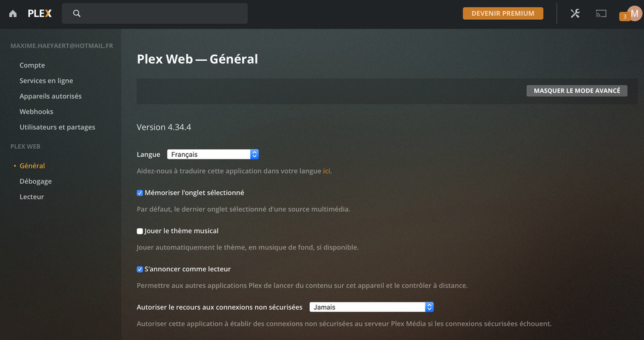Focus the search input field

pos(155,13)
